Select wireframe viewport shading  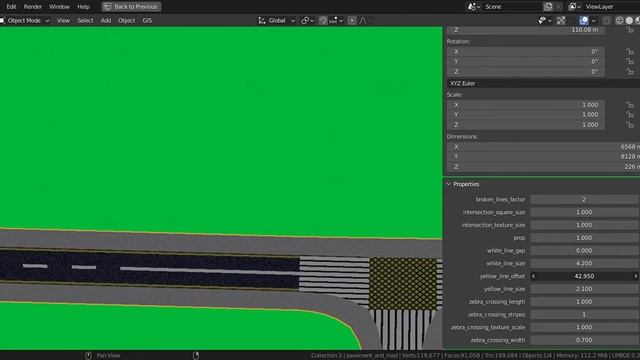[x=620, y=20]
